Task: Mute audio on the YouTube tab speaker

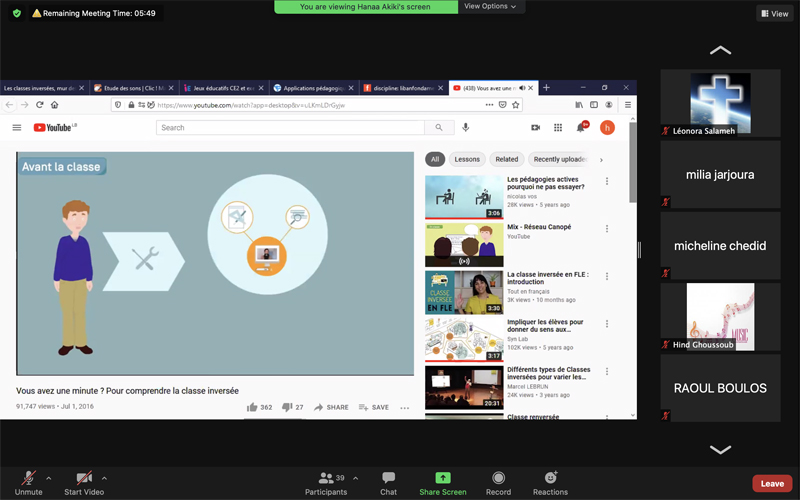Action: [x=522, y=88]
